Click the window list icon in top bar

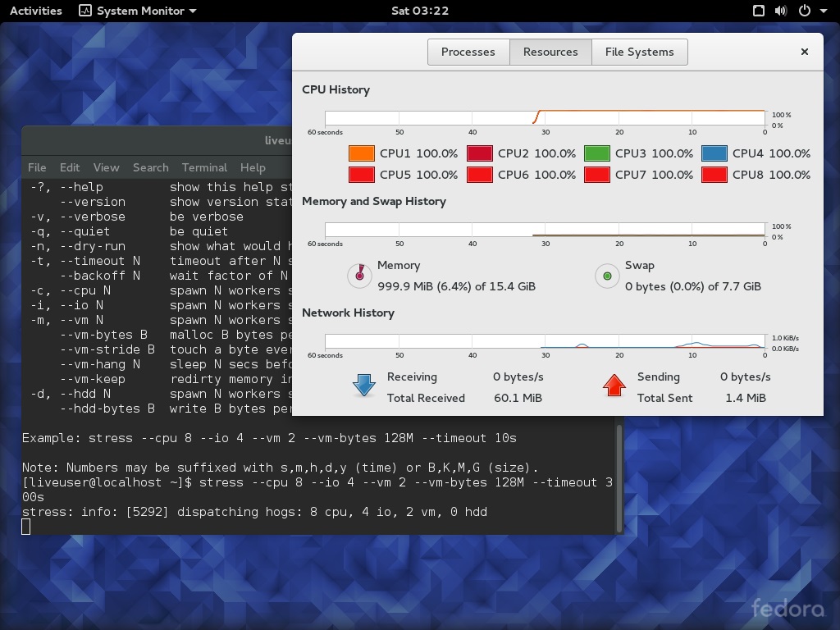click(x=759, y=11)
